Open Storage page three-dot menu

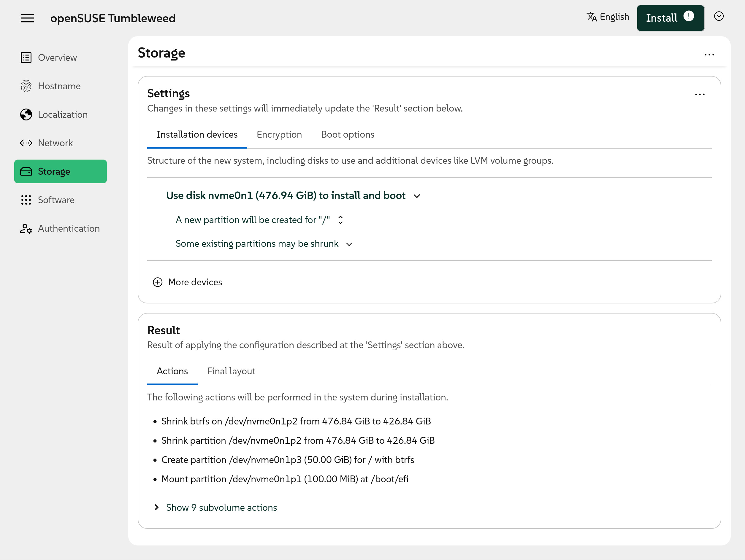[x=709, y=55]
